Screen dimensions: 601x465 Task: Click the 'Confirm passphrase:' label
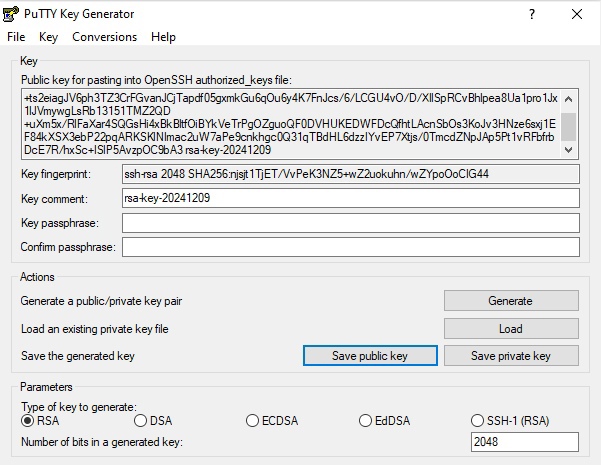(68, 247)
